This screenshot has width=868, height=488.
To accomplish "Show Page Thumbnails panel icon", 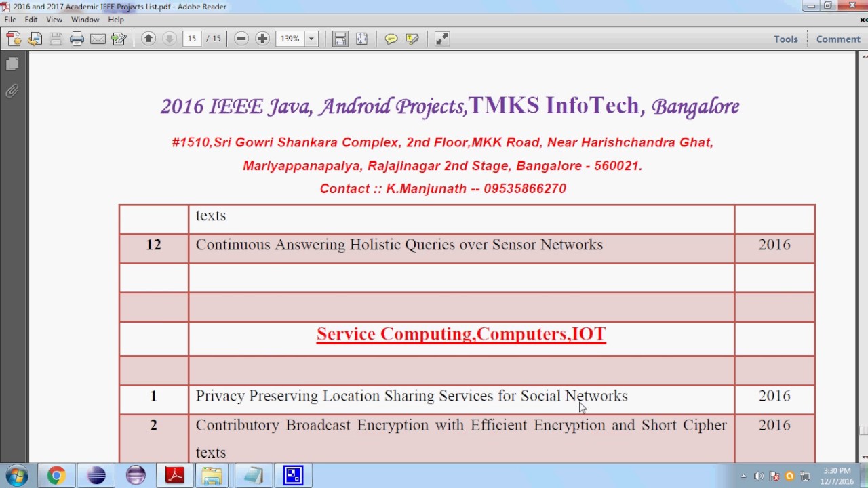I will click(x=12, y=64).
